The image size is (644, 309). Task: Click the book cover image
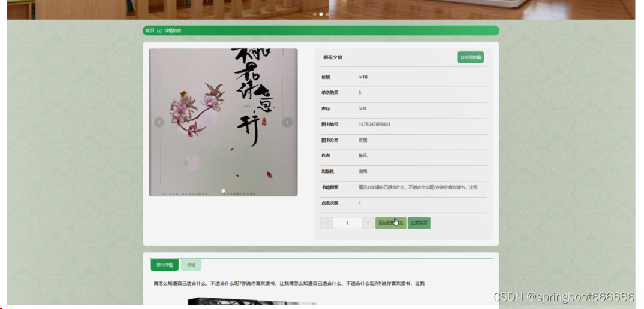223,122
